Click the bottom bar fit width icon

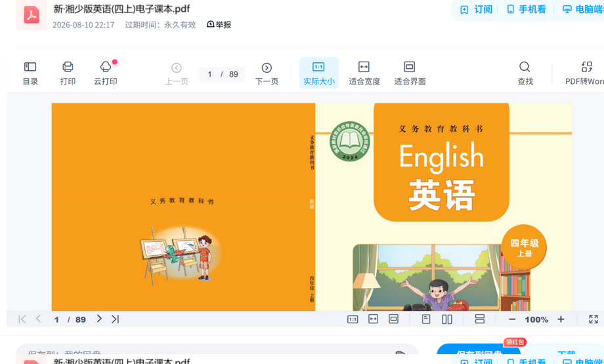point(373,319)
